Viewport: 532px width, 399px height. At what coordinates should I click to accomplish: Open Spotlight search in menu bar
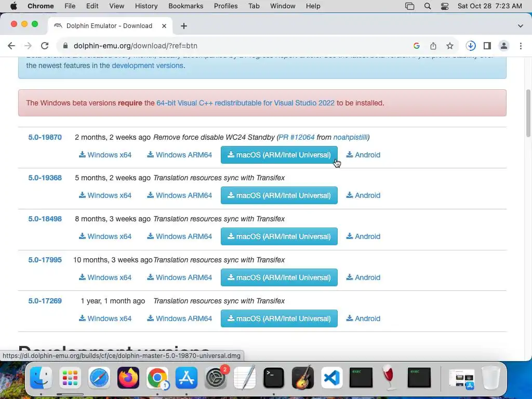click(428, 6)
